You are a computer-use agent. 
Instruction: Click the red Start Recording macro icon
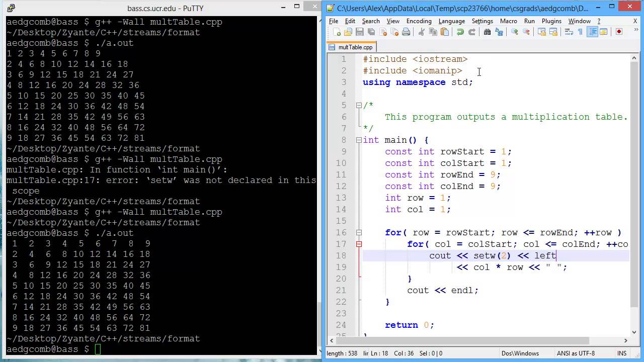(619, 32)
